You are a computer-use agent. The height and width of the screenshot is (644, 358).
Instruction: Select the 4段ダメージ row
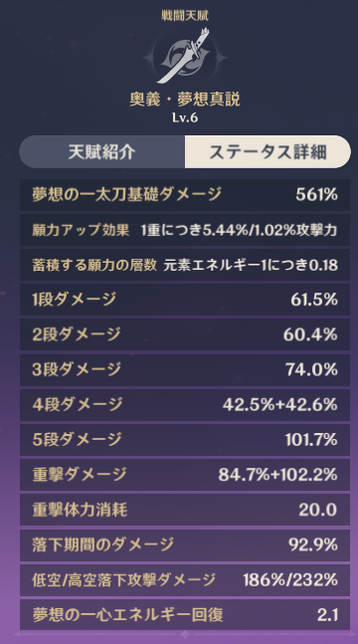click(185, 405)
